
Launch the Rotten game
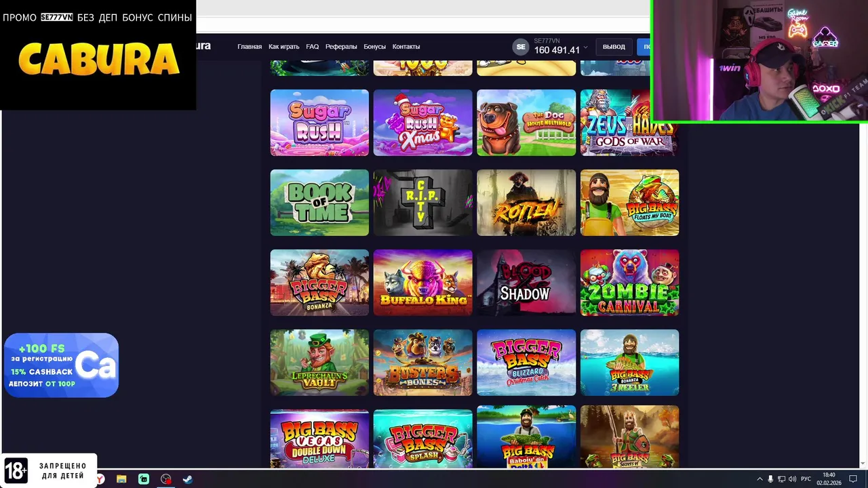click(526, 203)
